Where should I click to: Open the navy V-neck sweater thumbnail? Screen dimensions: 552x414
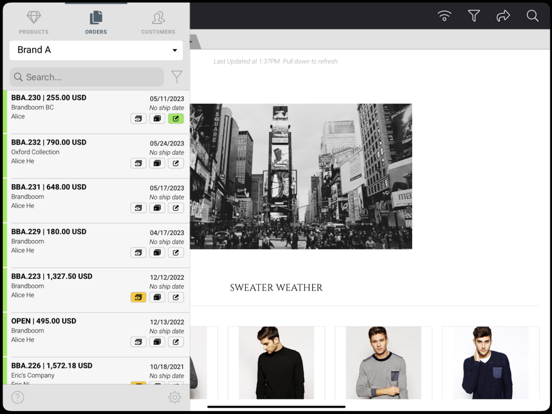pyautogui.click(x=491, y=363)
